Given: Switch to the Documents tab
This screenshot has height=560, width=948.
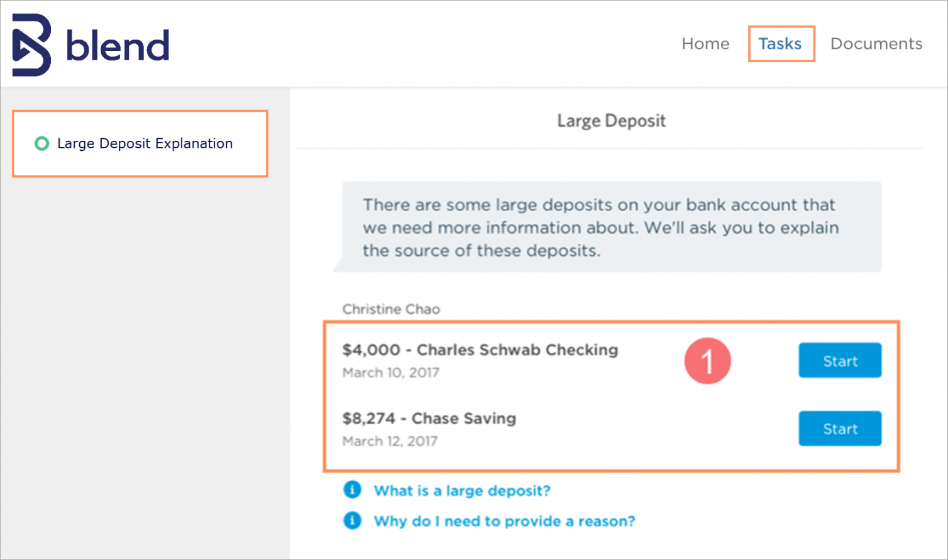Looking at the screenshot, I should point(876,44).
